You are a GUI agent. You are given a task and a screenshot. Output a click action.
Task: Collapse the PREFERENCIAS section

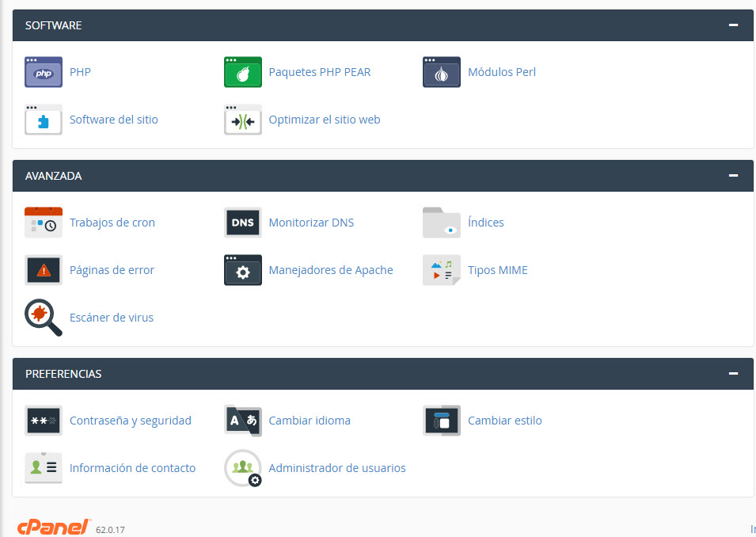(x=733, y=374)
